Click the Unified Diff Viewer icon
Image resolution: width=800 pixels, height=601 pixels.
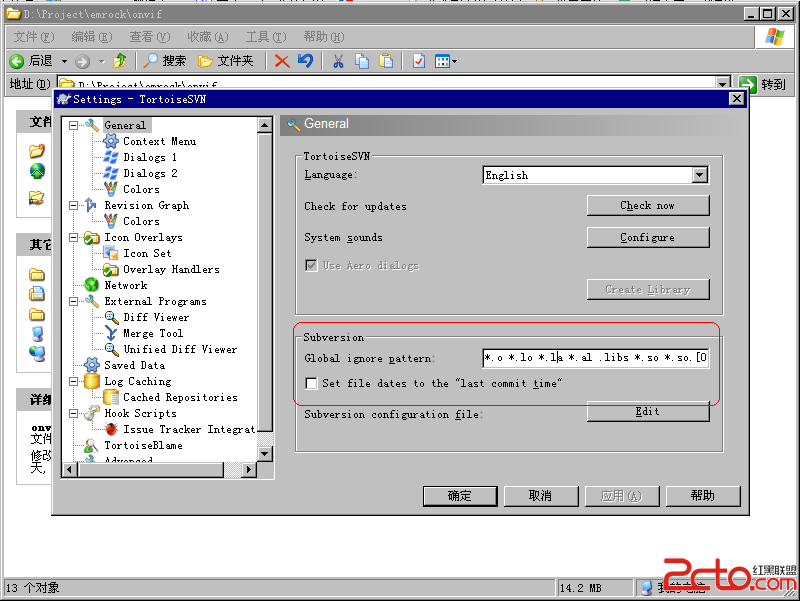[x=112, y=349]
